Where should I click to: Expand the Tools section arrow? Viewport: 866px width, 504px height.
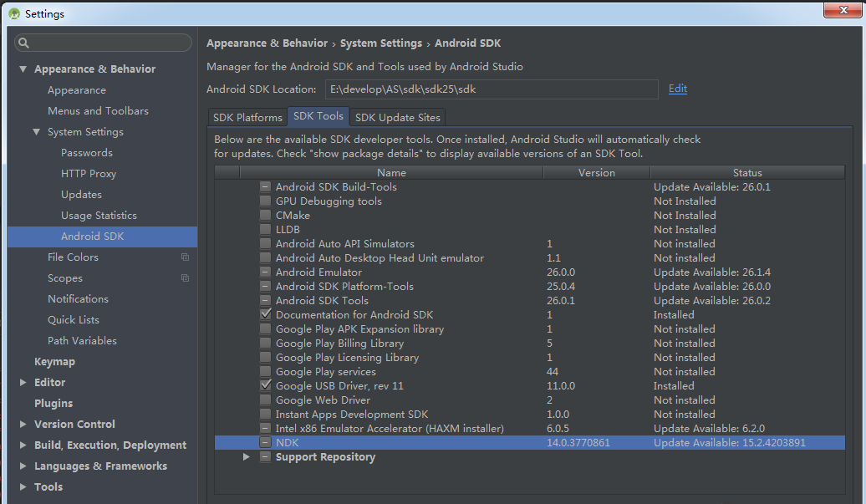tap(23, 487)
